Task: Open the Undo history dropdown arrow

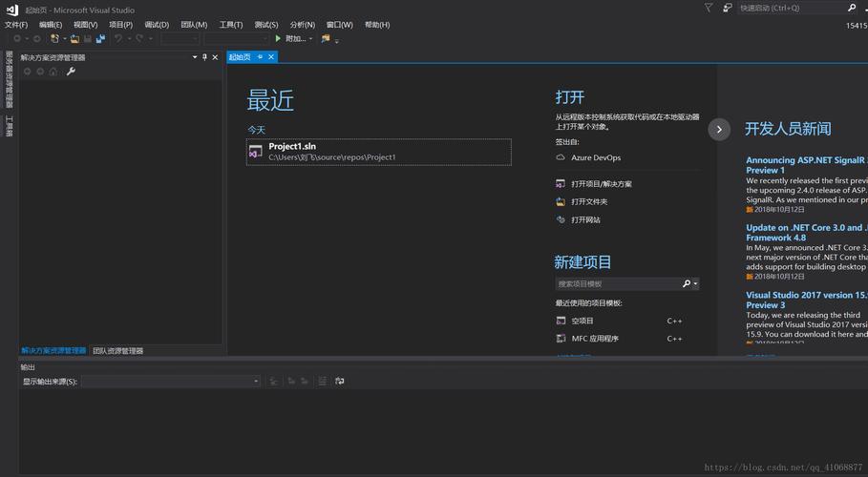Action: point(129,39)
